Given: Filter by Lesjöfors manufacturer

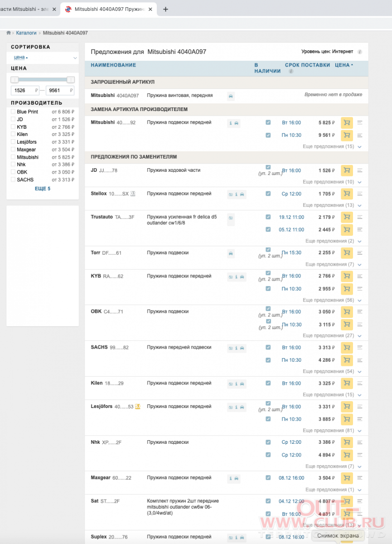Looking at the screenshot, I should 13,142.
